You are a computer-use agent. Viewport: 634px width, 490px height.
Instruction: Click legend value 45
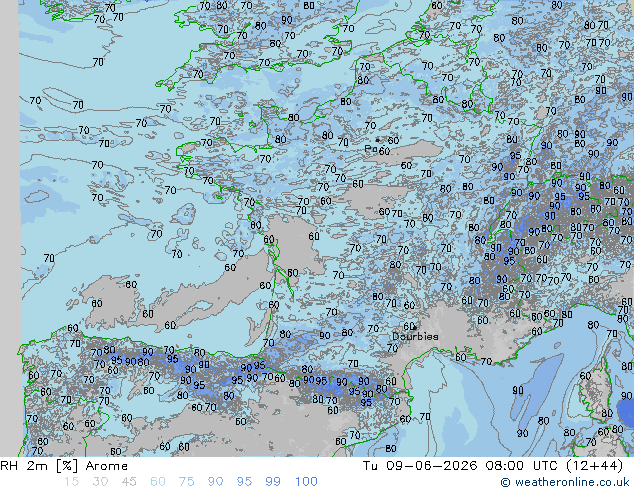point(129,482)
